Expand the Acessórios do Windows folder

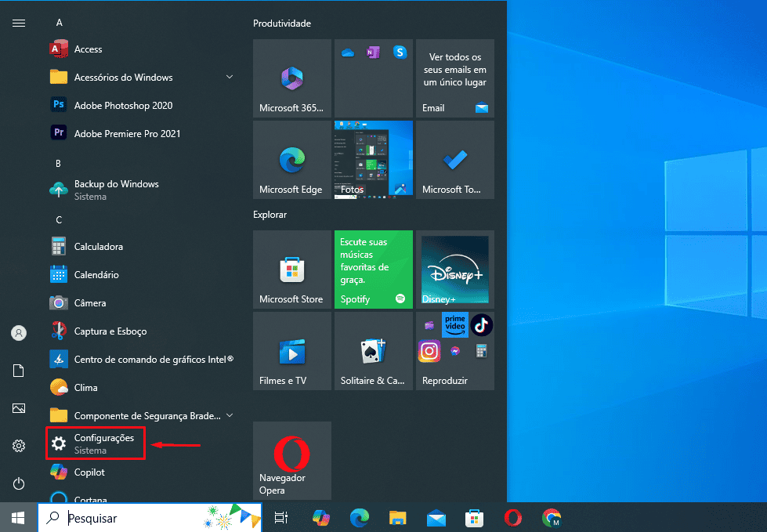tap(141, 78)
